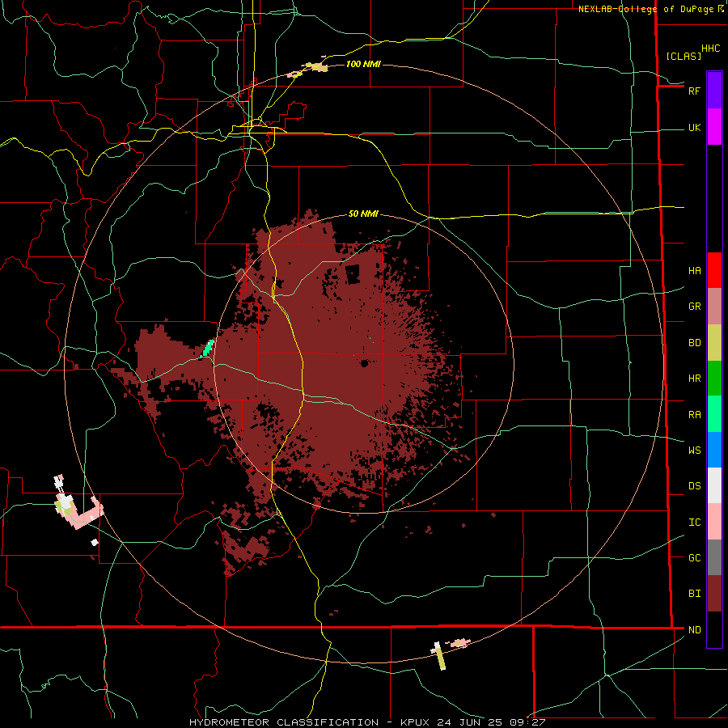Select the light pink IC legend swatch
Screen dimensions: 728x728
tap(714, 522)
